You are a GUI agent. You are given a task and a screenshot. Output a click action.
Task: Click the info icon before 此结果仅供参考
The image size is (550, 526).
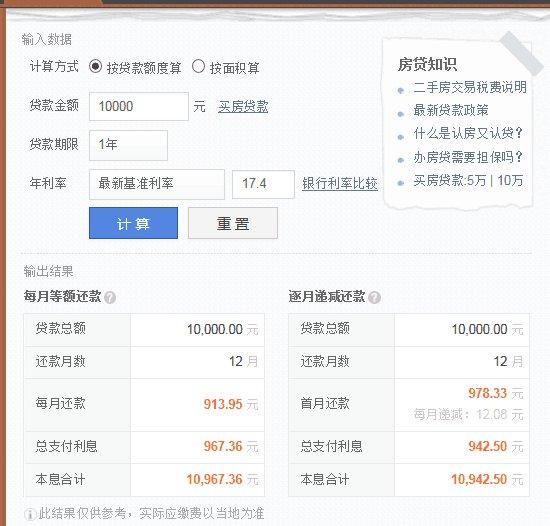(x=30, y=514)
